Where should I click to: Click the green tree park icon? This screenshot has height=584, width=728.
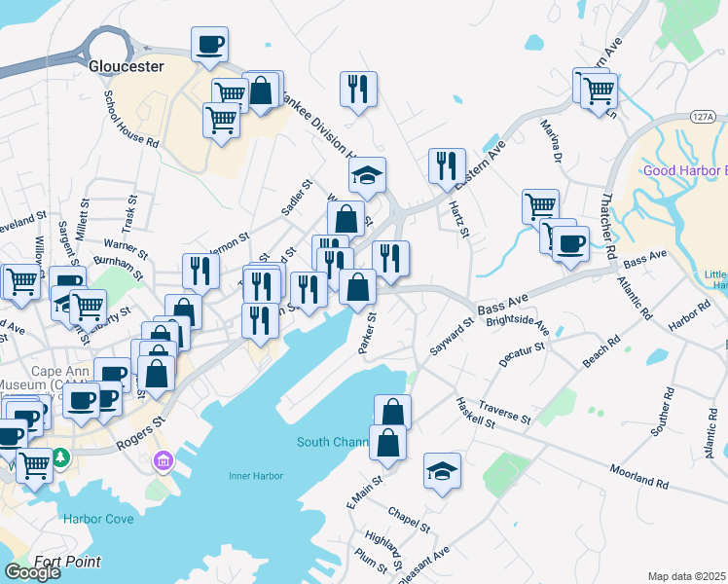click(60, 456)
